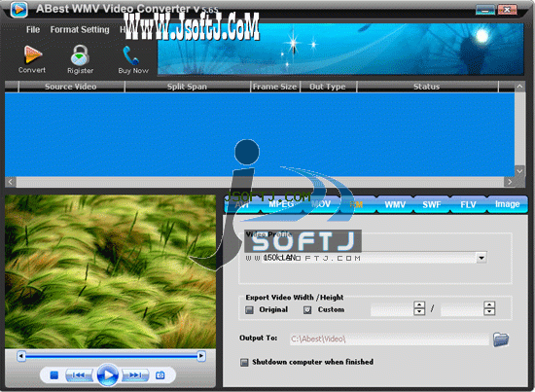Switch to the MPEG tab

coord(281,204)
